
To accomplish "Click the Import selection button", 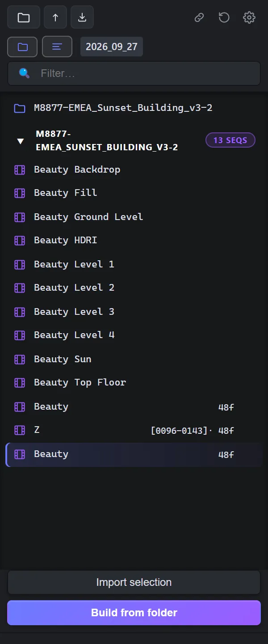I will tap(134, 582).
